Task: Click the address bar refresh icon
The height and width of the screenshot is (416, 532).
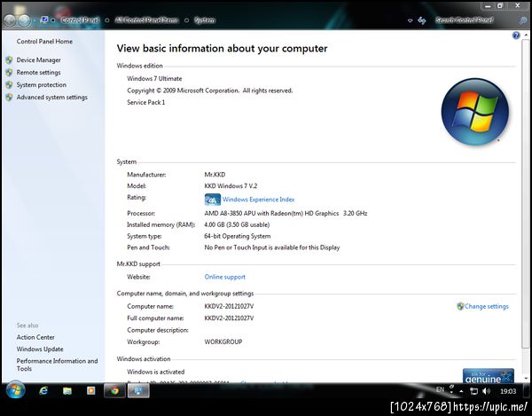Action: (422, 20)
